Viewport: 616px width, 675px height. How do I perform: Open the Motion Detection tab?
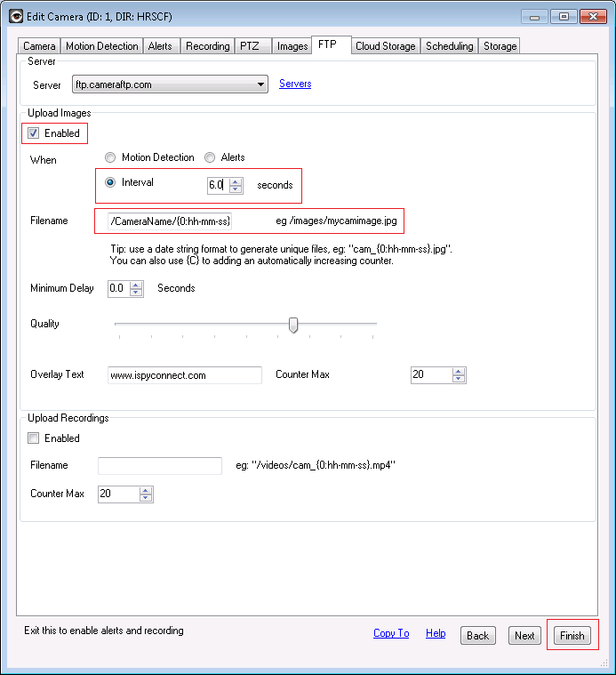pyautogui.click(x=102, y=46)
